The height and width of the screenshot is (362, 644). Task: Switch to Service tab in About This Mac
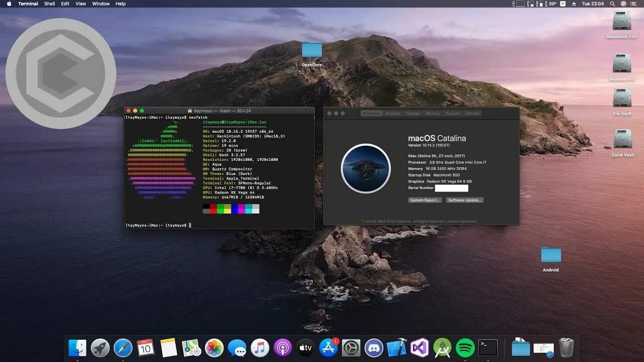(x=472, y=113)
